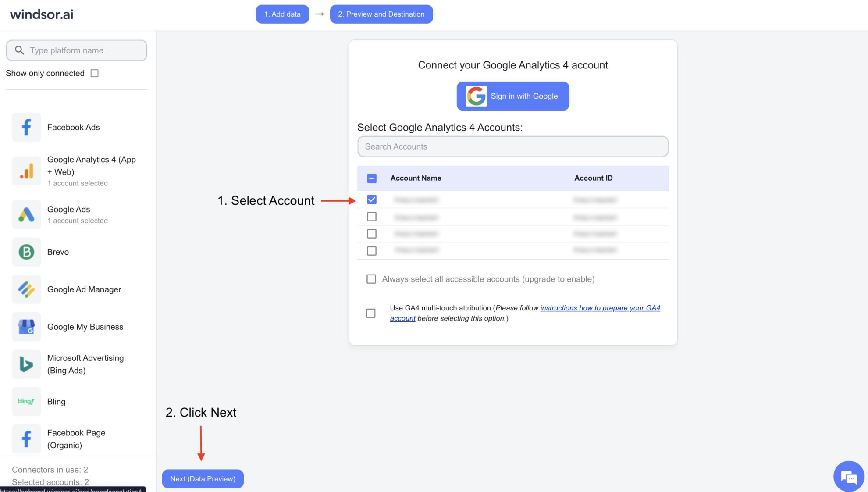This screenshot has width=868, height=492.
Task: Enable Always select all accessible accounts
Action: (x=371, y=279)
